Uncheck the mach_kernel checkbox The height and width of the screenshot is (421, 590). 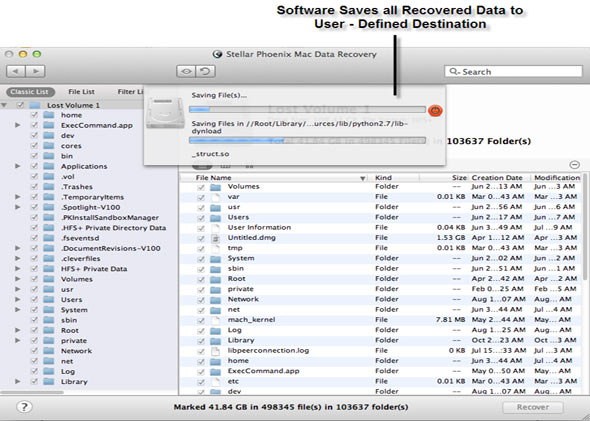201,321
